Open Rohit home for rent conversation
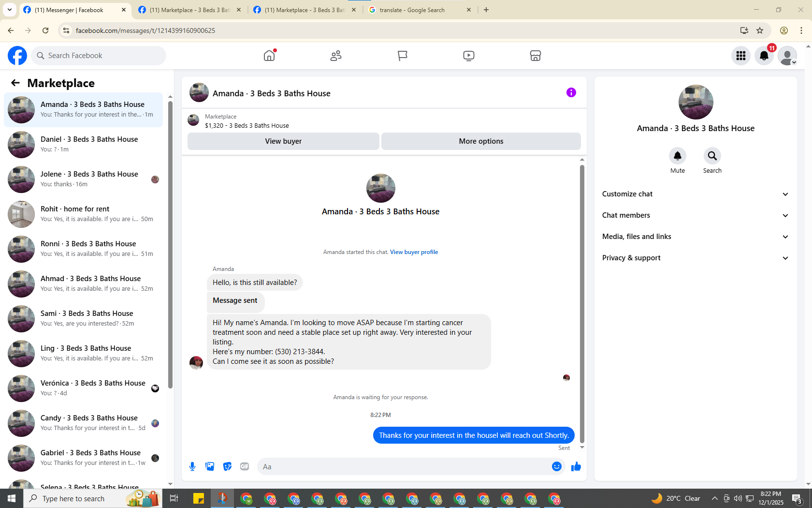Screen dimensions: 812x508 [84, 214]
